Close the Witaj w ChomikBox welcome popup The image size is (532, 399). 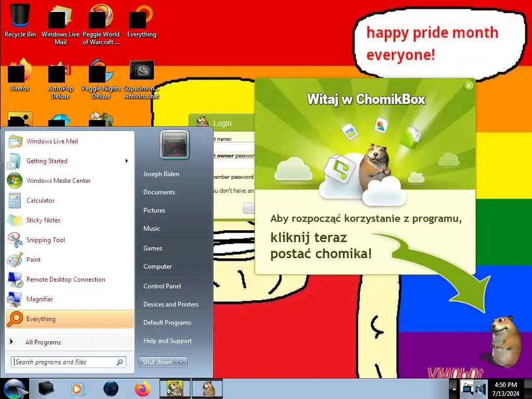[469, 86]
